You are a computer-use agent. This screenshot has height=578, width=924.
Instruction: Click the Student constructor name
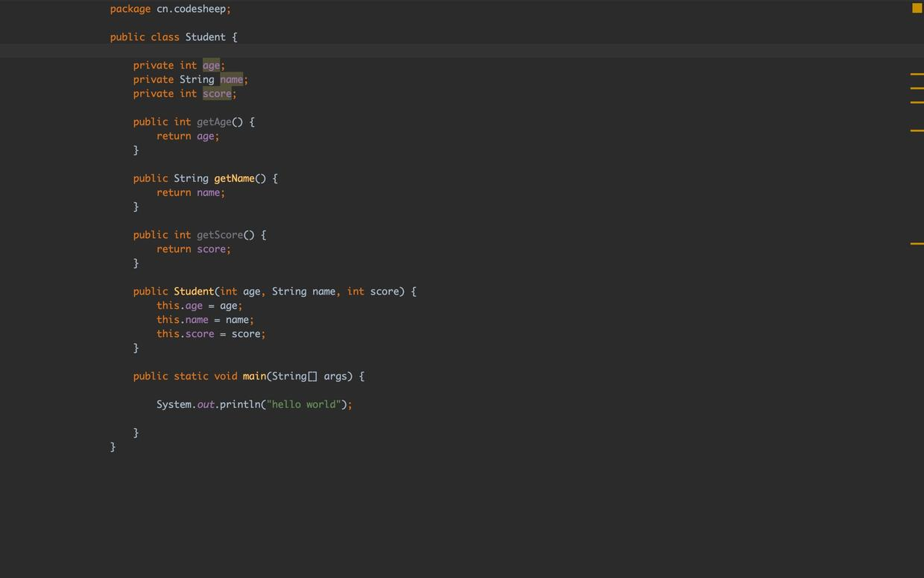(x=194, y=292)
